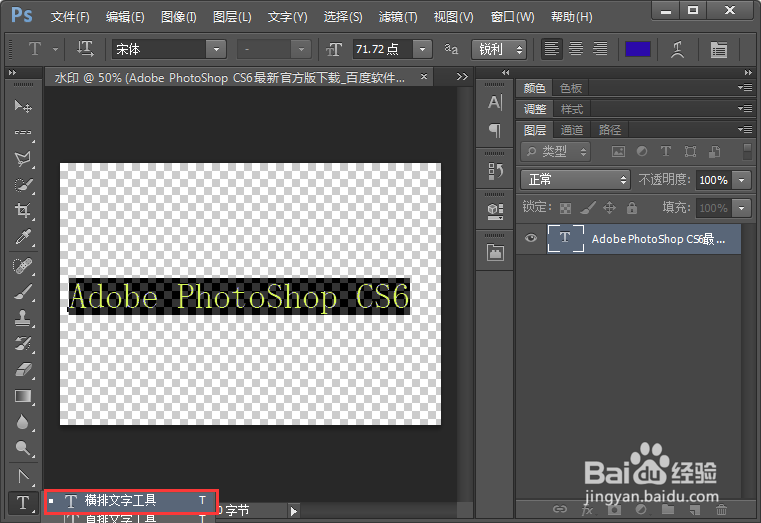
Task: Toggle filter for shape layers
Action: (x=690, y=152)
